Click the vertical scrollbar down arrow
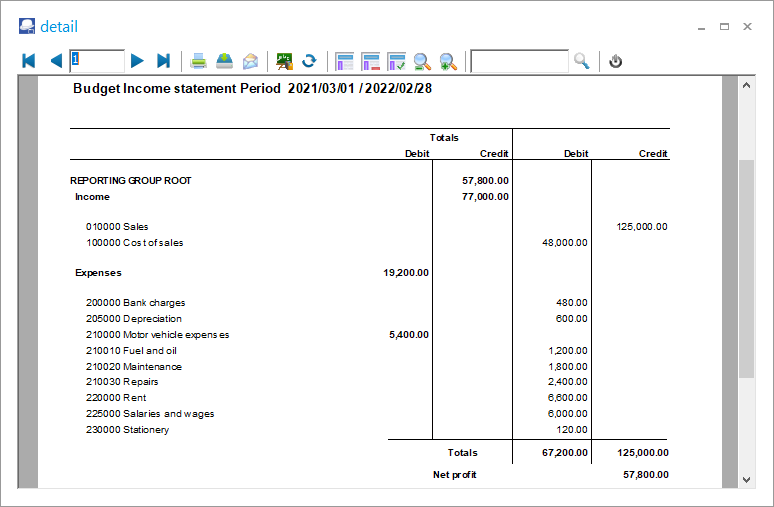 [x=746, y=480]
